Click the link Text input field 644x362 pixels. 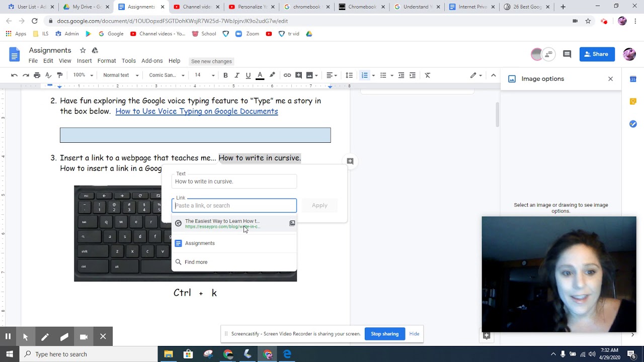pyautogui.click(x=234, y=182)
